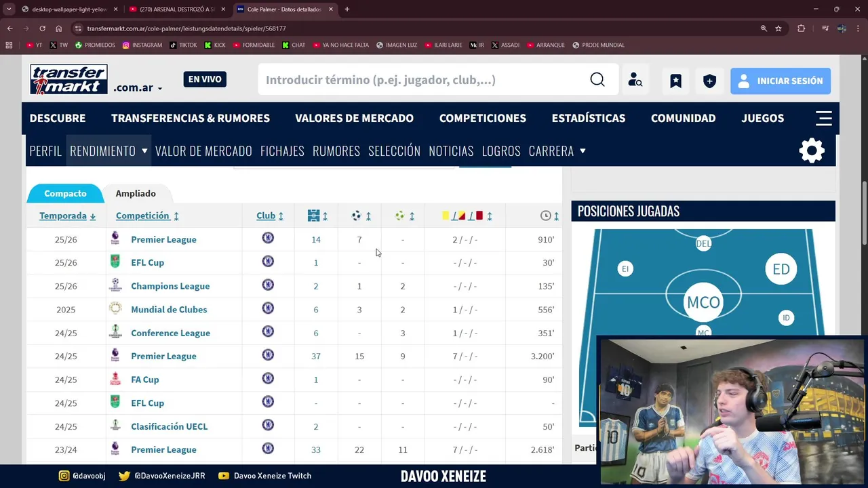The height and width of the screenshot is (488, 868).
Task: Switch to the Ampliado tab
Action: (136, 193)
